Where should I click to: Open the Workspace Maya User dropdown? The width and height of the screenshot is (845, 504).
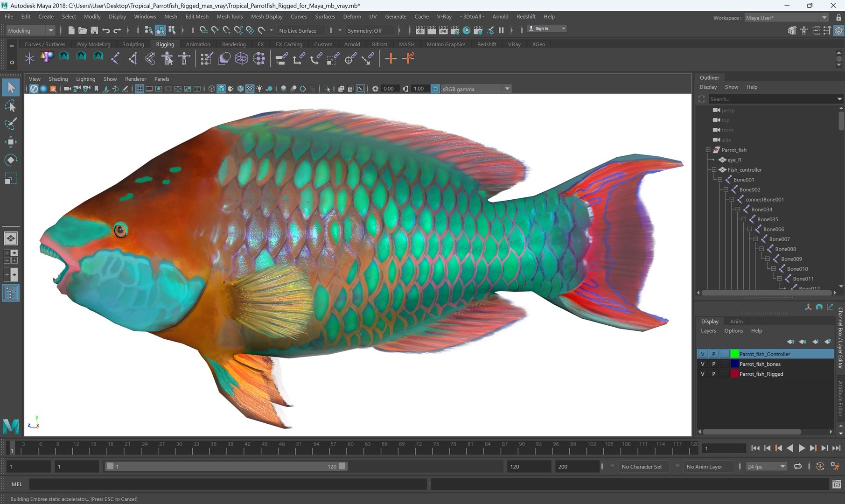[786, 18]
